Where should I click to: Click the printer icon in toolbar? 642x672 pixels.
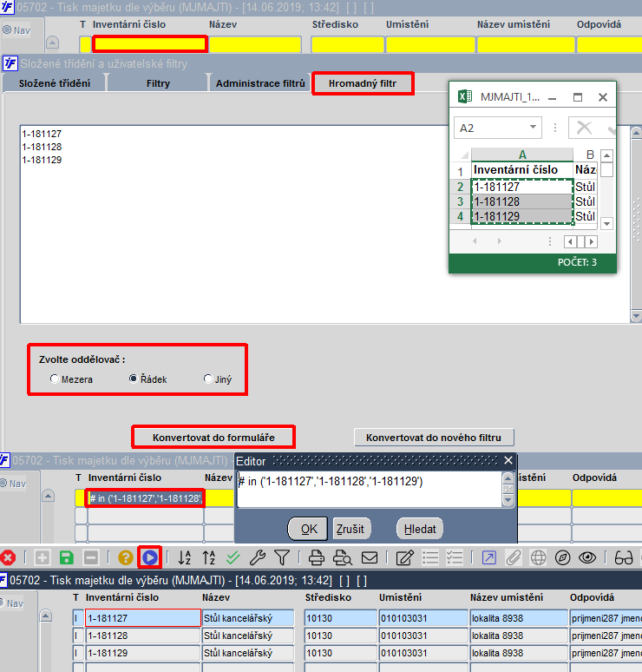click(x=317, y=557)
